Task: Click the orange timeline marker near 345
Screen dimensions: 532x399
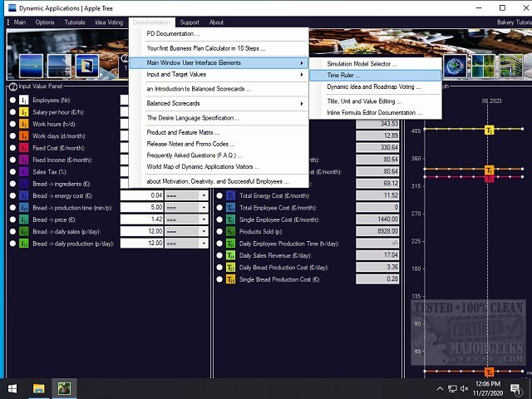Action: [489, 170]
